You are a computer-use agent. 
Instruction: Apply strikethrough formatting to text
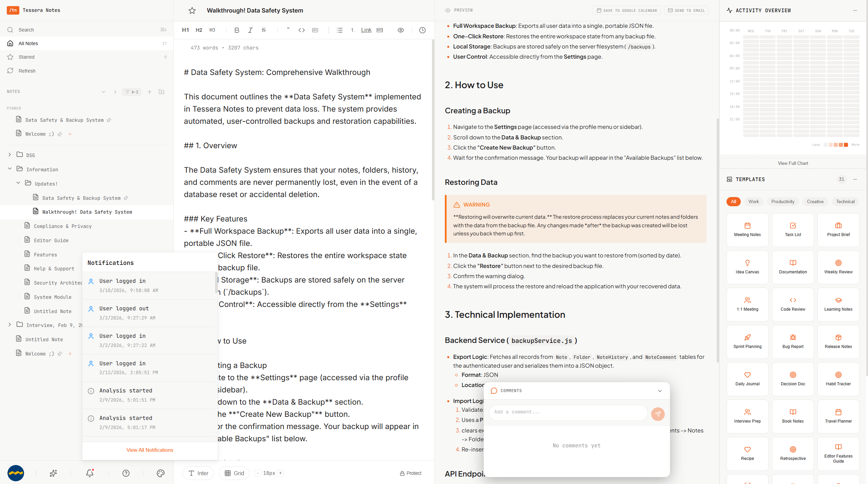(264, 30)
